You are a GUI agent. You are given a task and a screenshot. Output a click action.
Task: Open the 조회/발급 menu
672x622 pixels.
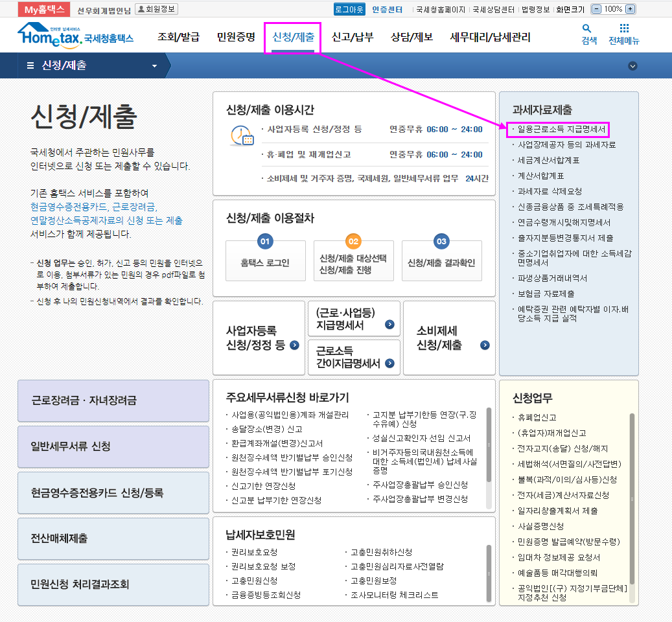pos(179,38)
